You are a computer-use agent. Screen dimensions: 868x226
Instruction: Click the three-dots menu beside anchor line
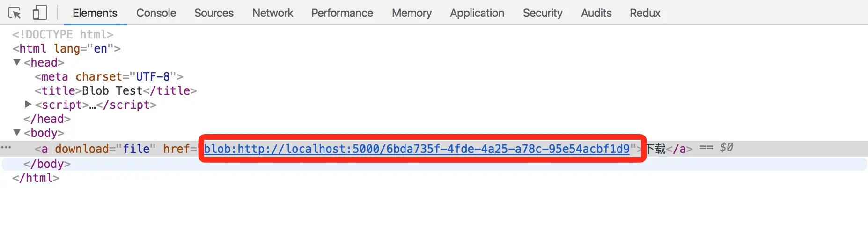6,148
